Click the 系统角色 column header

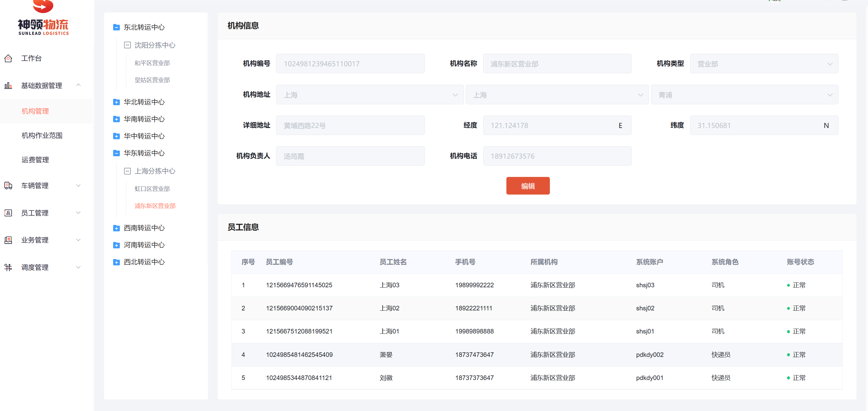pos(725,262)
